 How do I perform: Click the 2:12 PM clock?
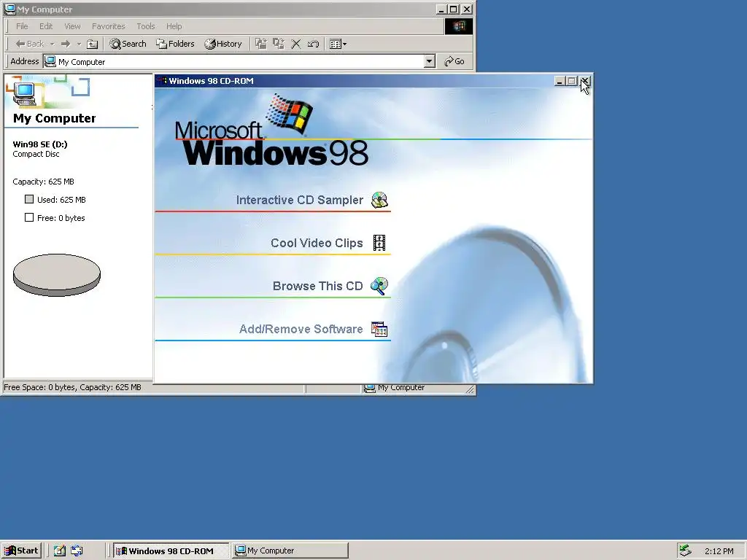coord(719,551)
